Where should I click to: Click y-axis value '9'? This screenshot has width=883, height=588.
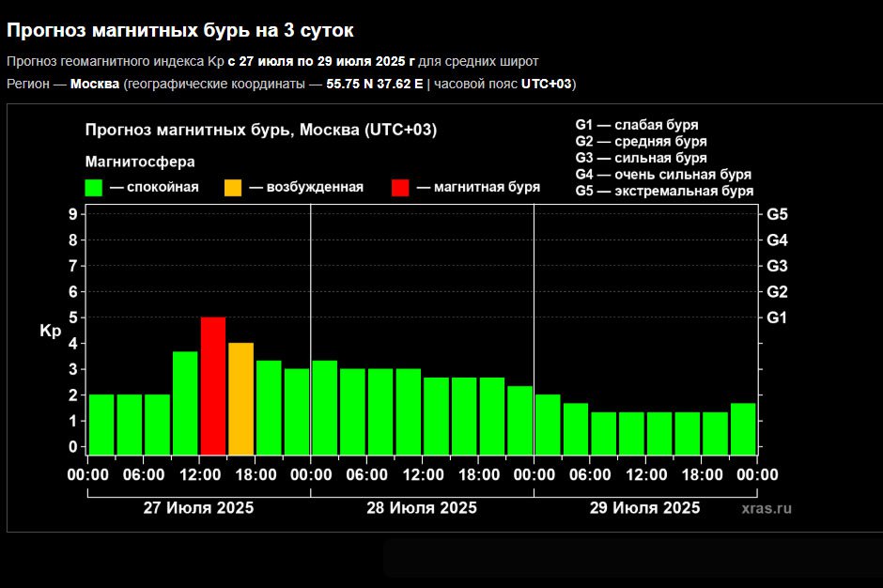click(73, 214)
